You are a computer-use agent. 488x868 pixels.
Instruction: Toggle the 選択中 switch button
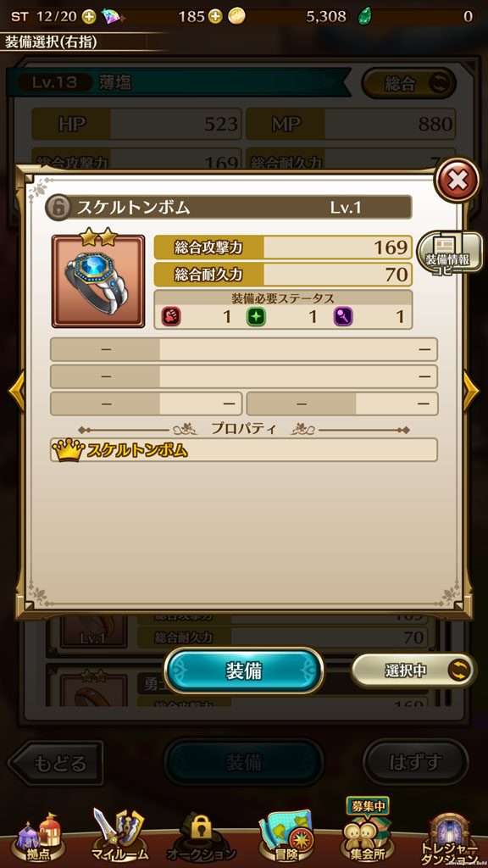point(413,670)
